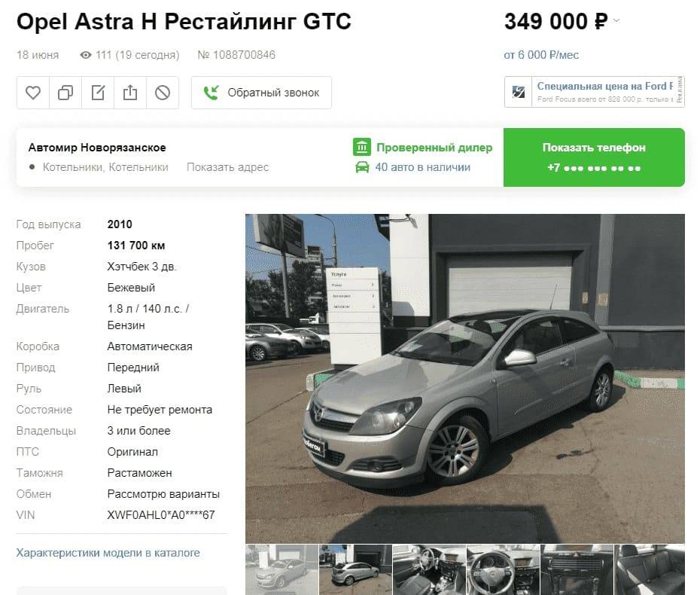Click the verified dealer building icon
Image resolution: width=700 pixels, height=595 pixels.
pyautogui.click(x=362, y=147)
